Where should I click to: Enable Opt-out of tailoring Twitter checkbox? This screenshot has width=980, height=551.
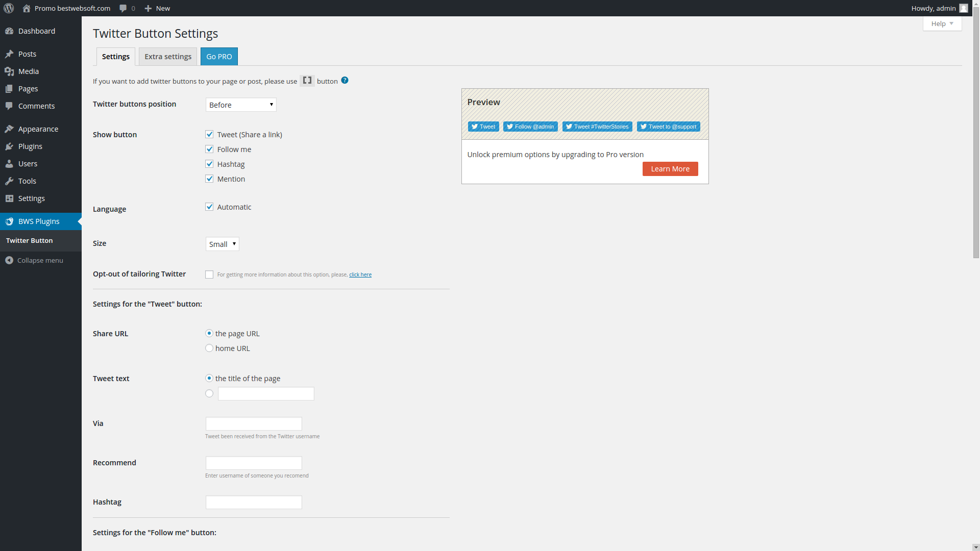tap(209, 274)
